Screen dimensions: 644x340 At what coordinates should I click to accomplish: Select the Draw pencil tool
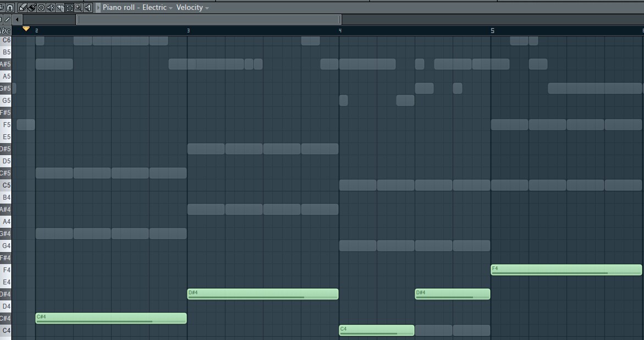pos(23,7)
